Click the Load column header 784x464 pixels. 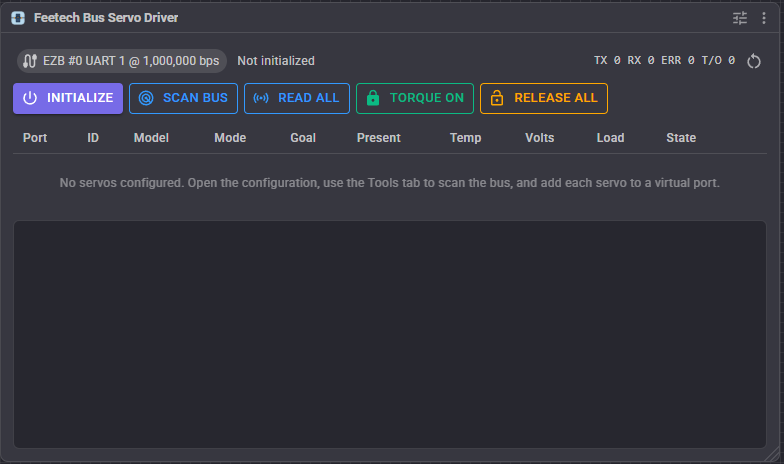pos(610,138)
